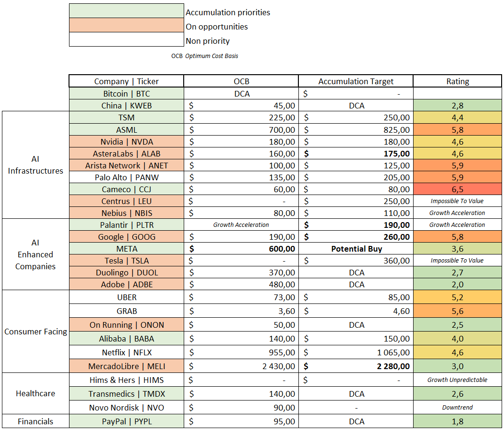Click the 'Healthcare' category cell

tap(35, 393)
